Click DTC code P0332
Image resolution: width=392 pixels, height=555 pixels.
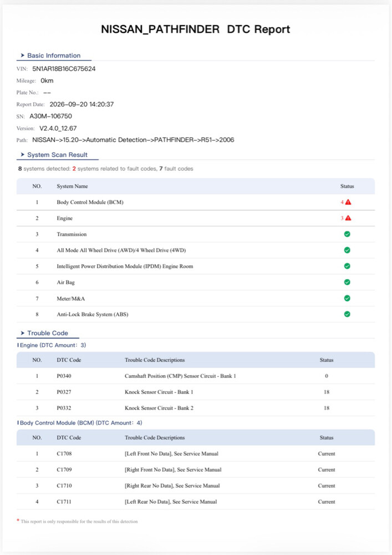tap(64, 408)
